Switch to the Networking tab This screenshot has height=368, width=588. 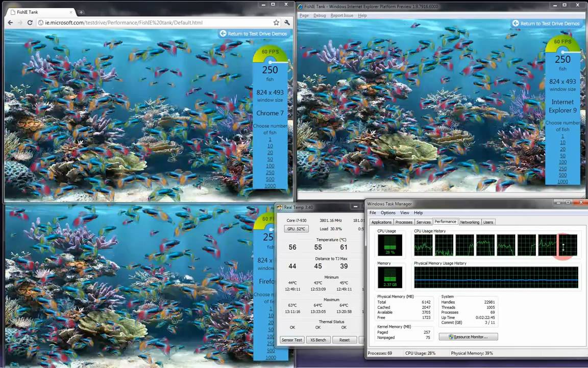click(x=470, y=222)
